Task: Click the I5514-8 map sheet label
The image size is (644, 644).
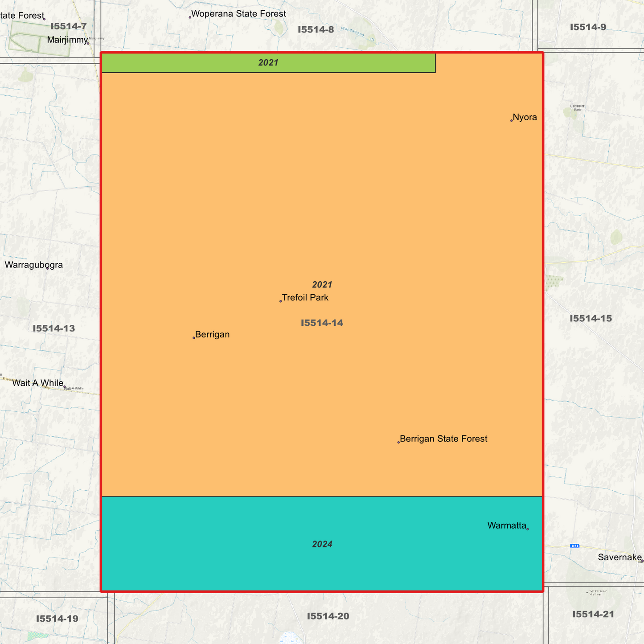Action: 316,30
